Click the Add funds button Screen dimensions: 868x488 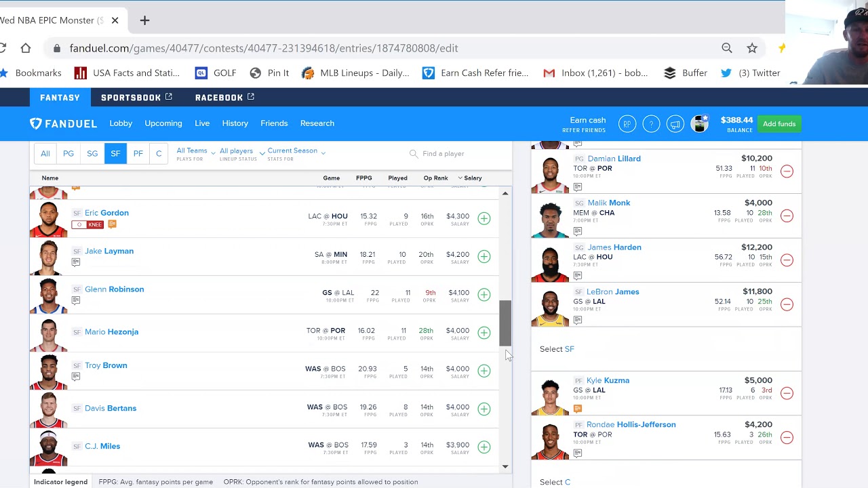tap(779, 124)
